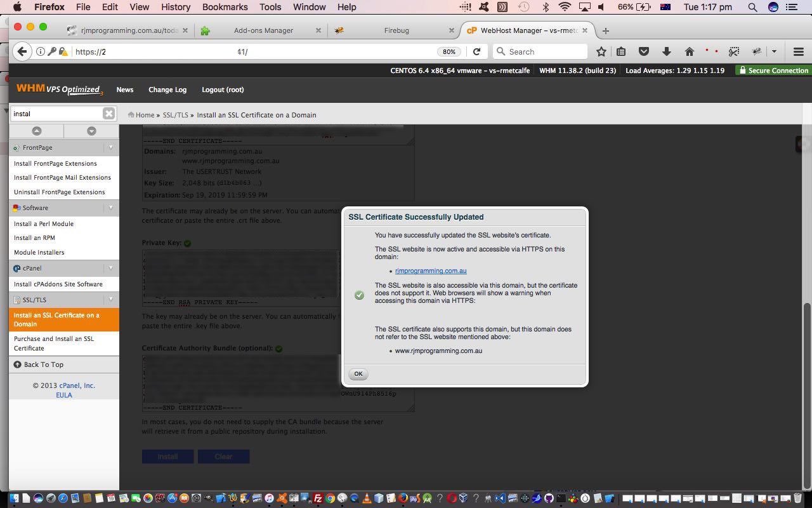This screenshot has width=812, height=508.
Task: Bookmark this page with the star icon
Action: [x=601, y=51]
